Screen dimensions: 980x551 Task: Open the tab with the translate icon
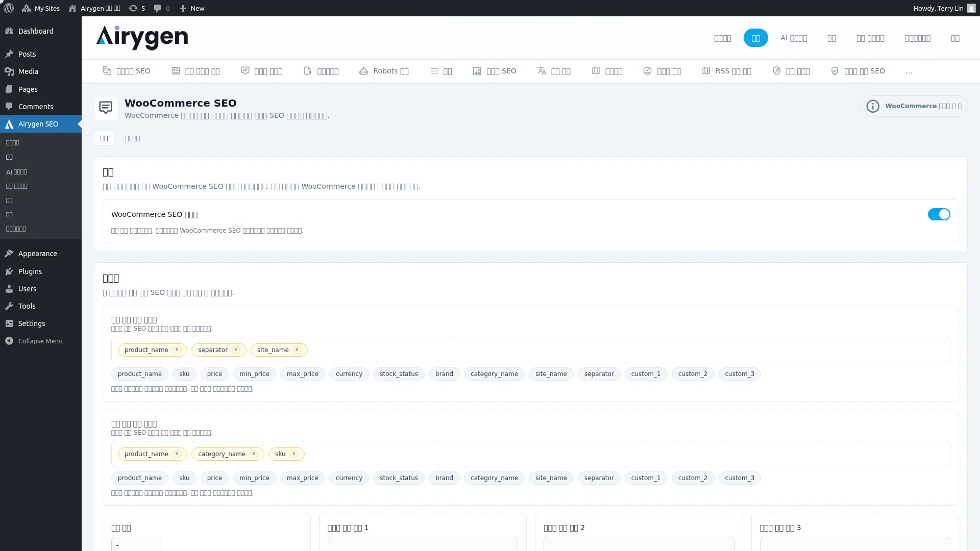(x=554, y=71)
